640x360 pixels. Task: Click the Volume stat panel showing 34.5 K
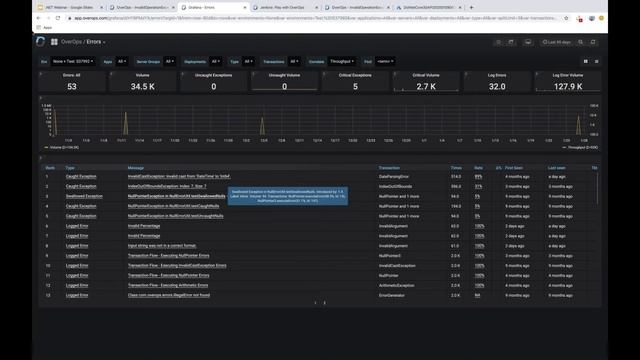pos(142,82)
